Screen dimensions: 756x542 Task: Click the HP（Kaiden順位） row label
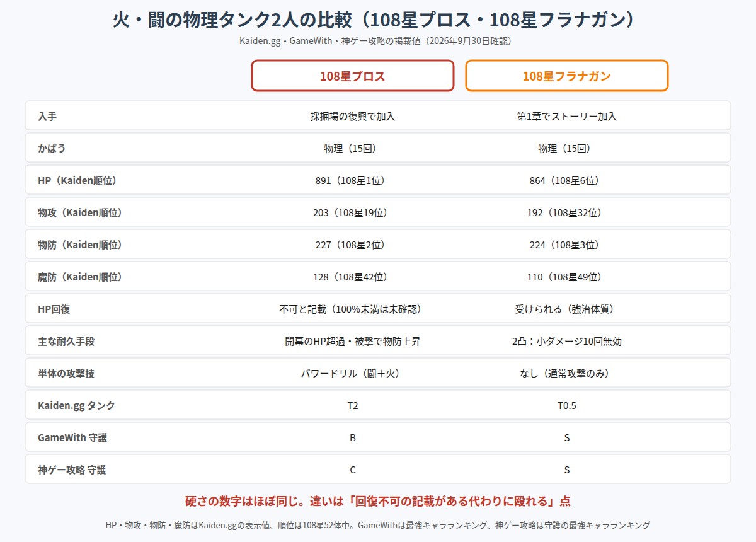pyautogui.click(x=77, y=181)
